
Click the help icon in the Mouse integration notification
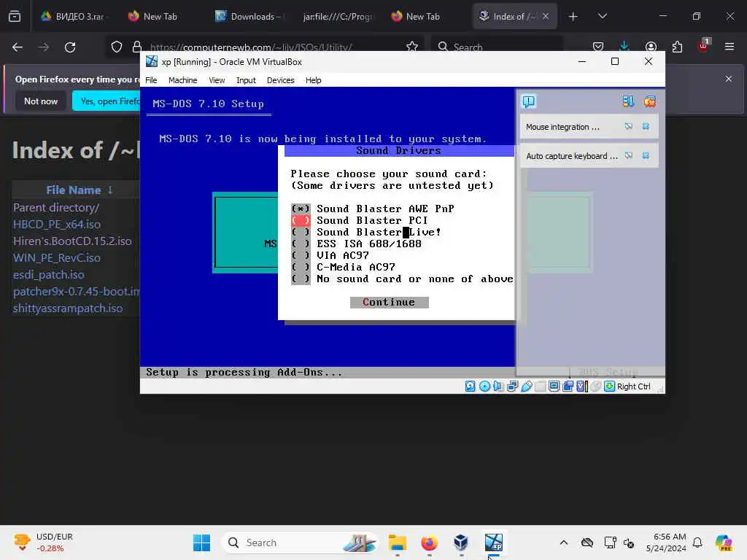[629, 127]
